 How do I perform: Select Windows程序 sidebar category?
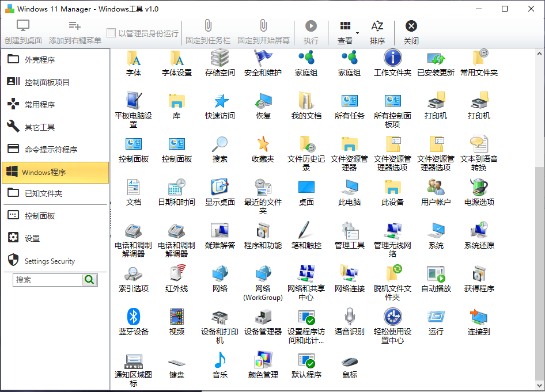click(56, 172)
